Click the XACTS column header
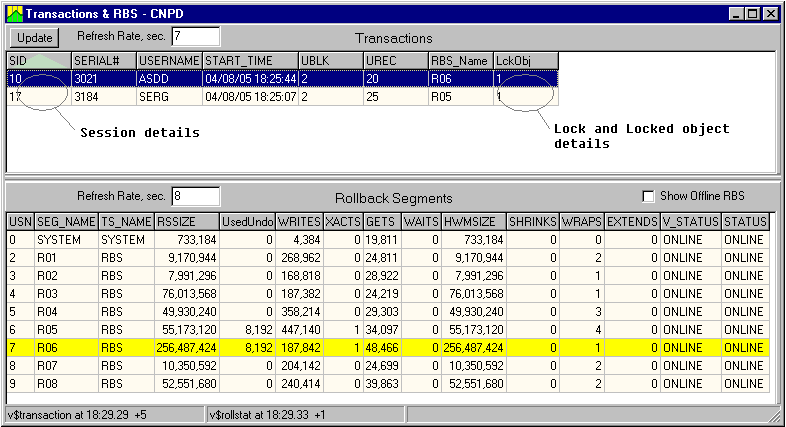The height and width of the screenshot is (427, 786). pyautogui.click(x=343, y=222)
